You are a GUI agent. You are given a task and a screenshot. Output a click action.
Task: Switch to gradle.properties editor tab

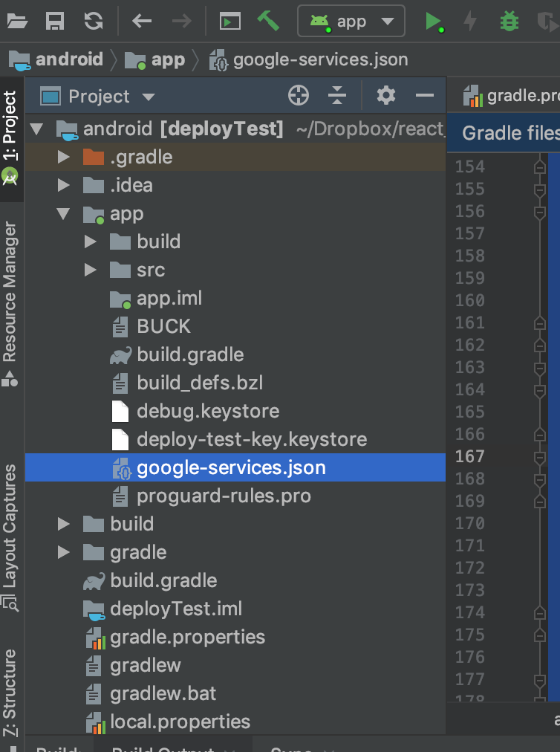click(x=511, y=95)
